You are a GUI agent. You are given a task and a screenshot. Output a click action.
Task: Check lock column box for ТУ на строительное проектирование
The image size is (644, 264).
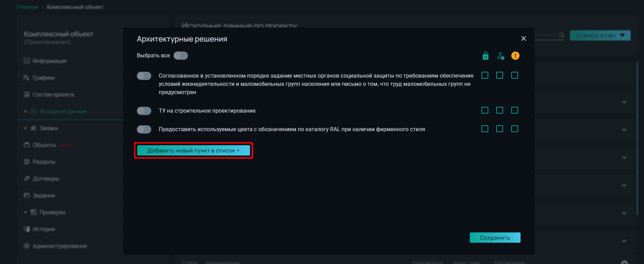485,110
